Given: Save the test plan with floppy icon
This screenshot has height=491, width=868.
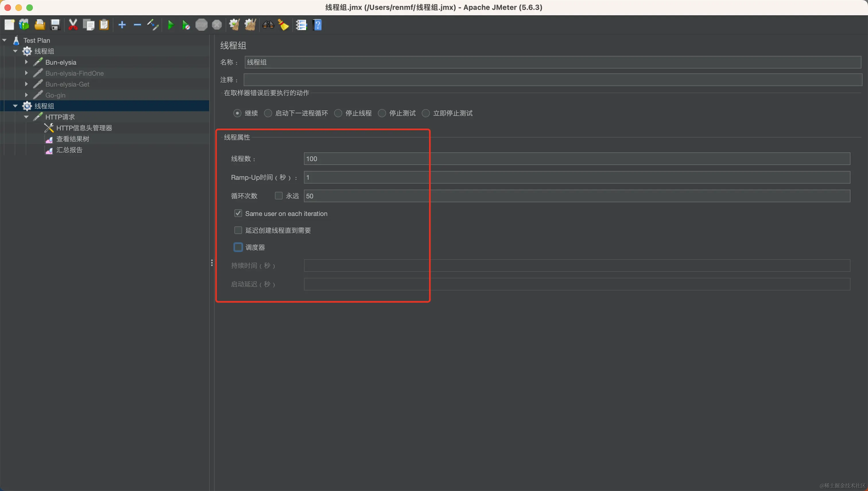Looking at the screenshot, I should 55,25.
